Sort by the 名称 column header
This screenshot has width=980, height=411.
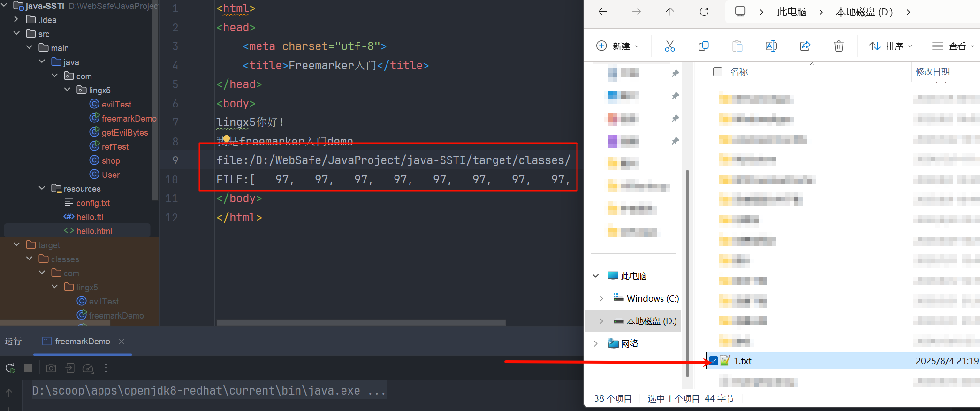click(739, 72)
